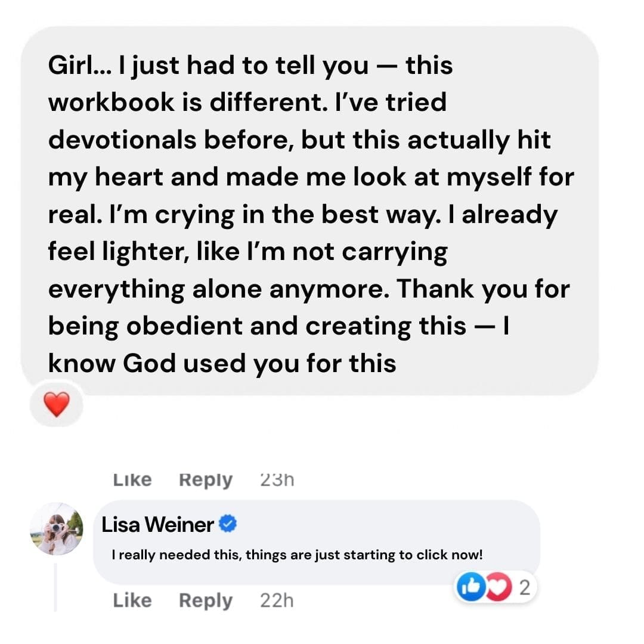Image resolution: width=644 pixels, height=644 pixels.
Task: Click the "know God used you for this" line
Action: tap(222, 363)
